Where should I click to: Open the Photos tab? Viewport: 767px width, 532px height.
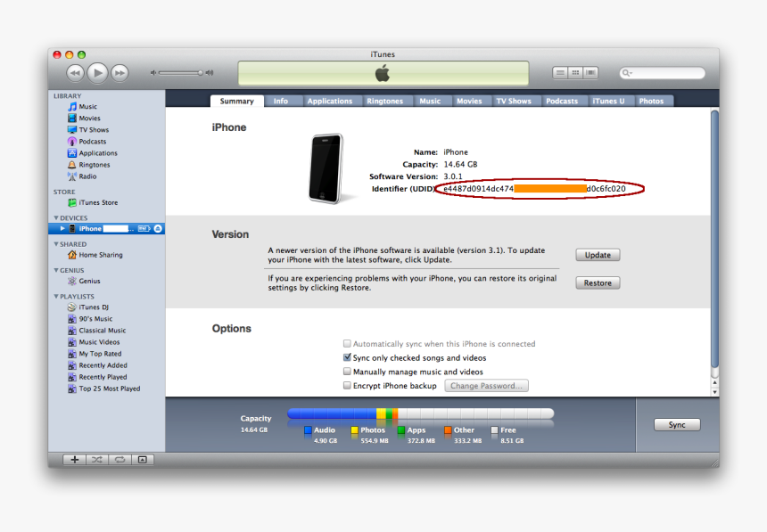(x=652, y=102)
